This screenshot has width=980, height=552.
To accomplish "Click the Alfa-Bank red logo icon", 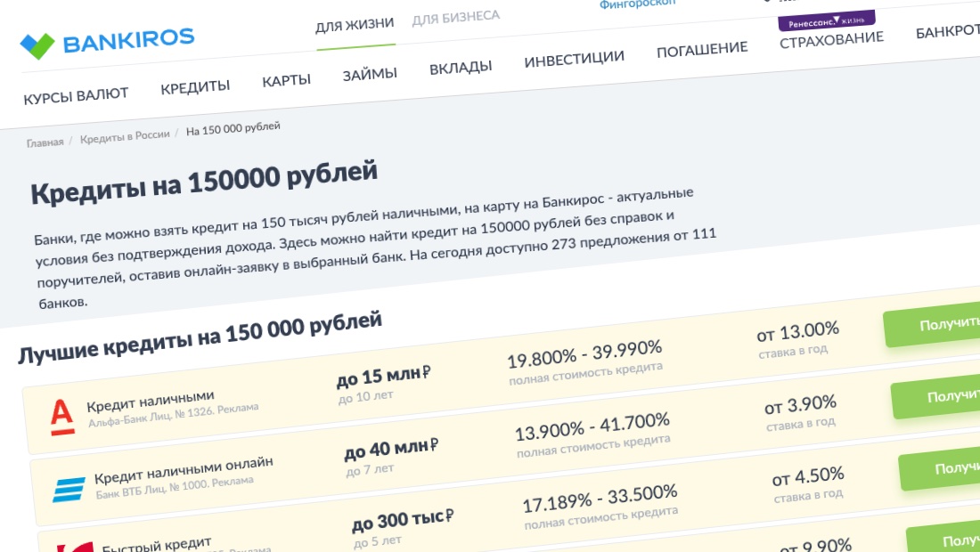I will point(62,415).
